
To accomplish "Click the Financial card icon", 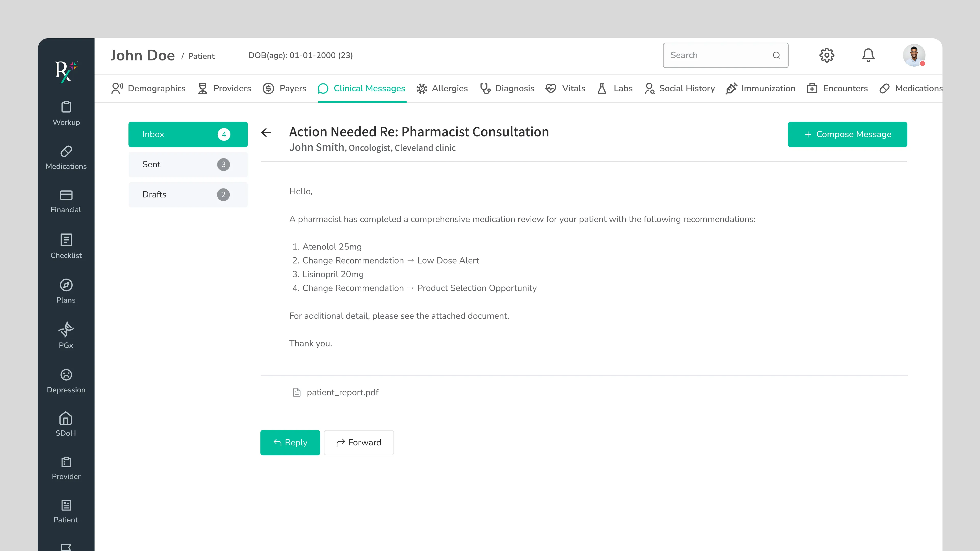I will [x=66, y=195].
